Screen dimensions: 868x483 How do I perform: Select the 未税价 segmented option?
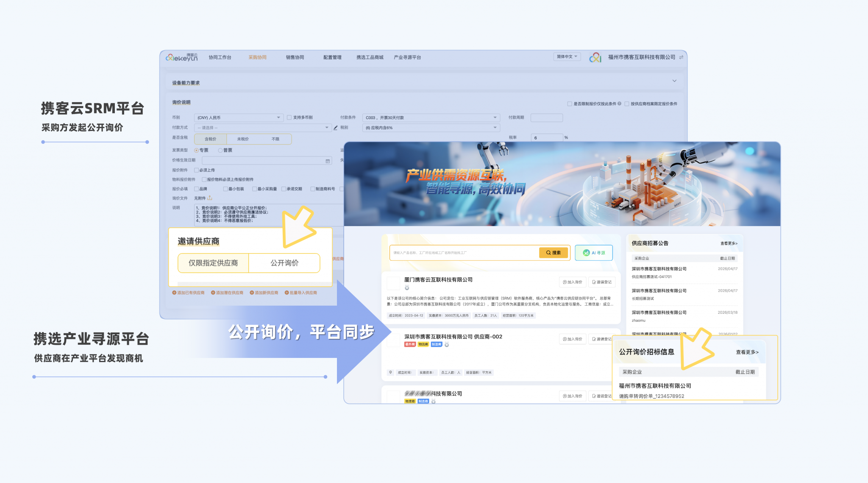(x=243, y=139)
